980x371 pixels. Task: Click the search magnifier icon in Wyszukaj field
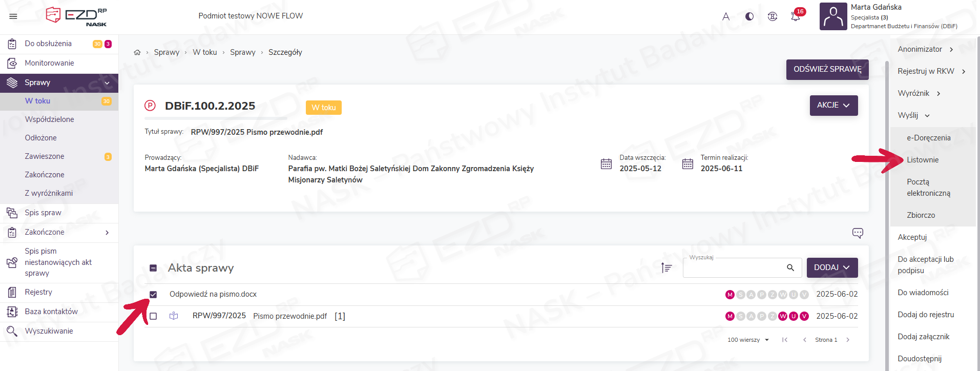pos(790,267)
